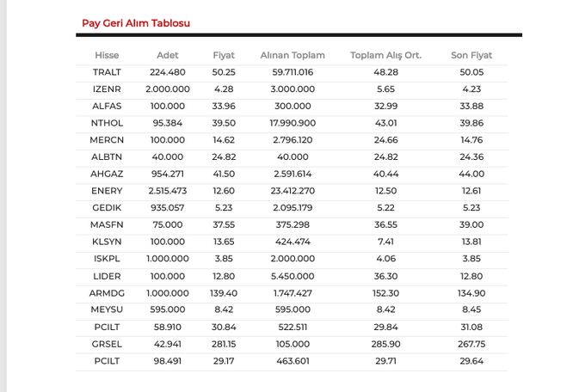Click the ALFAS ticker cell
This screenshot has width=585, height=392.
[107, 106]
